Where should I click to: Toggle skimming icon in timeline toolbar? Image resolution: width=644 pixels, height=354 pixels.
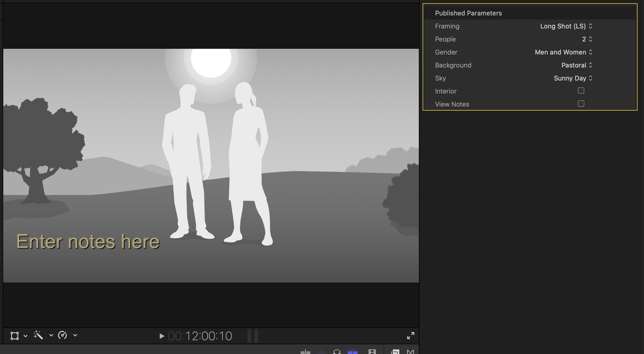point(305,352)
